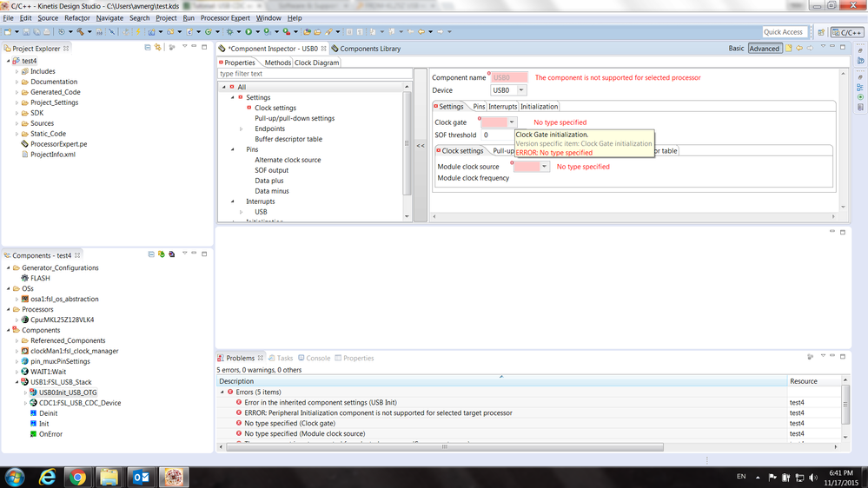Expand the CDC1:FSL_USB_CDC_Device node
This screenshot has height=488, width=868.
25,404
